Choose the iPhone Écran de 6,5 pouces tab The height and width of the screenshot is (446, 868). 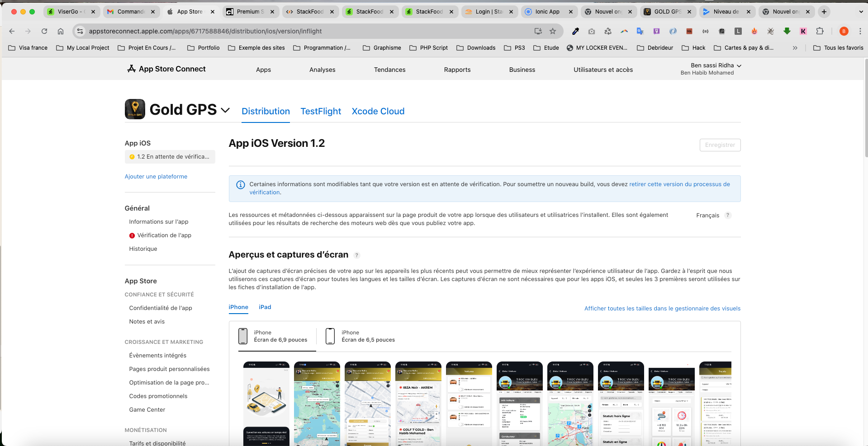[x=360, y=336]
